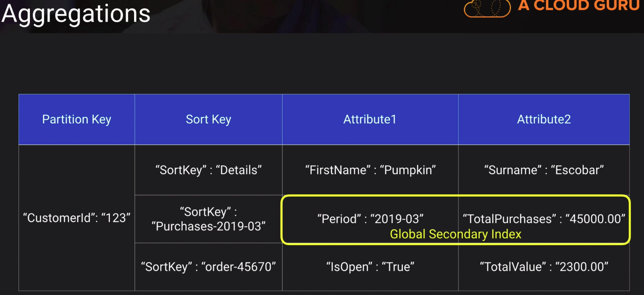Select the Attribute1 column header
Screen dimensions: 644x295
[x=370, y=119]
